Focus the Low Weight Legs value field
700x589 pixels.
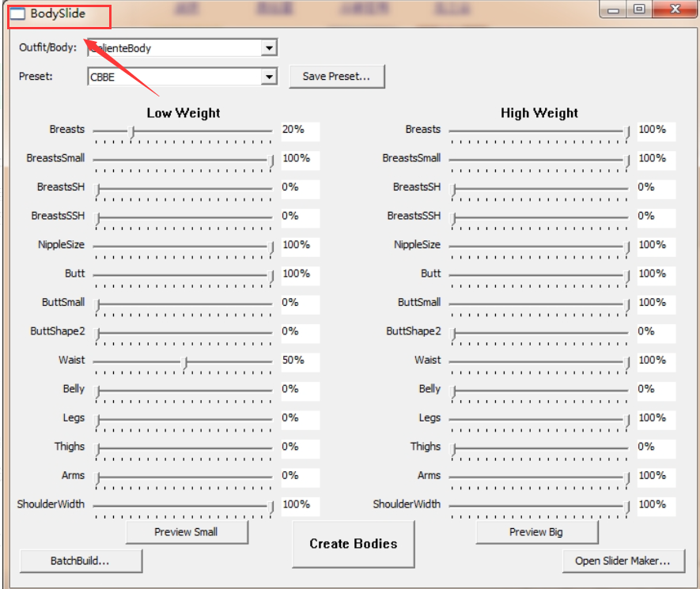tap(300, 420)
